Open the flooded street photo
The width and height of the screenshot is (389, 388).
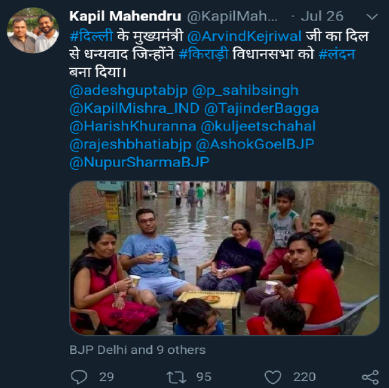(x=224, y=258)
